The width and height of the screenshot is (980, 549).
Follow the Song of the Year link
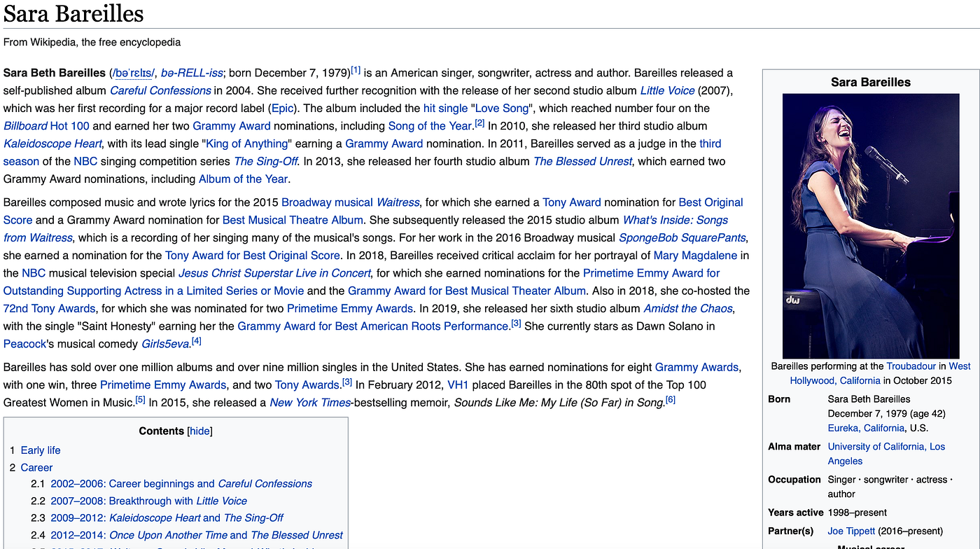pos(430,126)
